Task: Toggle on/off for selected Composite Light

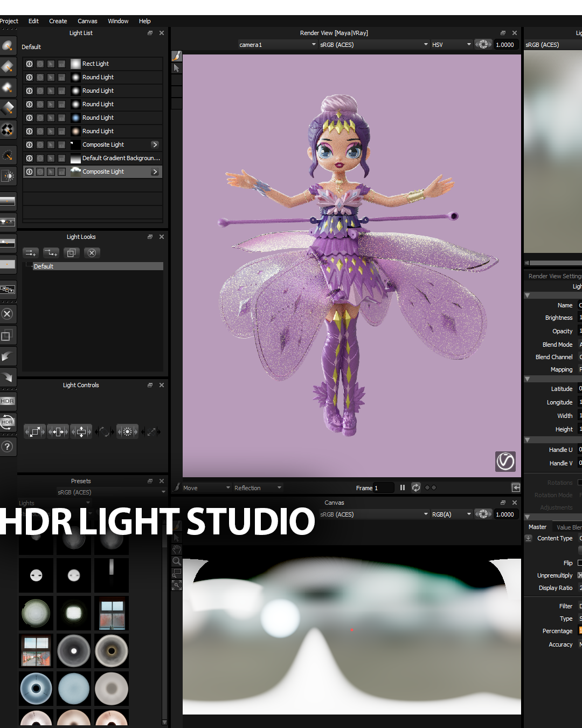Action: (x=29, y=171)
